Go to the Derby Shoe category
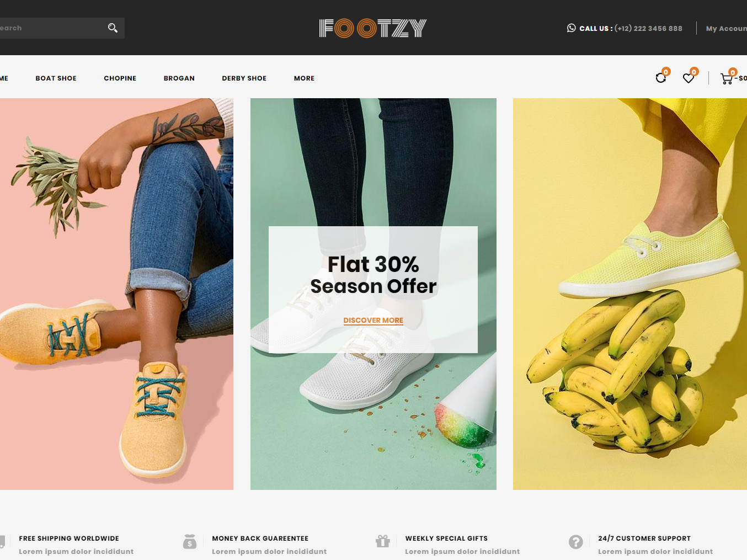747x560 pixels. [244, 78]
